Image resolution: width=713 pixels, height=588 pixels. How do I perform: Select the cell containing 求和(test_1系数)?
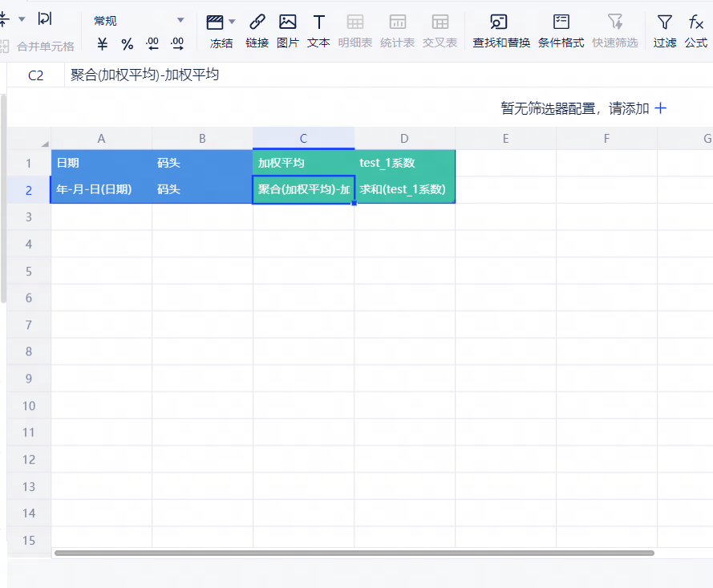[404, 190]
